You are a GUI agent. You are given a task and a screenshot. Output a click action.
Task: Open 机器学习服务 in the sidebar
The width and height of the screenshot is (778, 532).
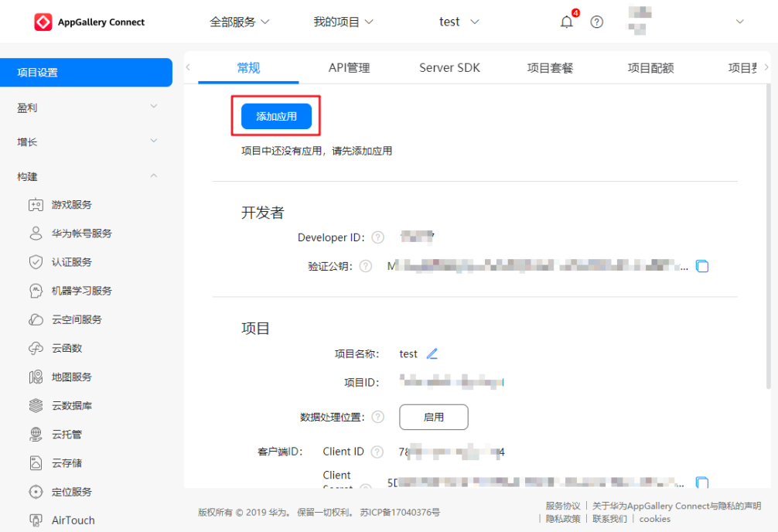pos(81,291)
